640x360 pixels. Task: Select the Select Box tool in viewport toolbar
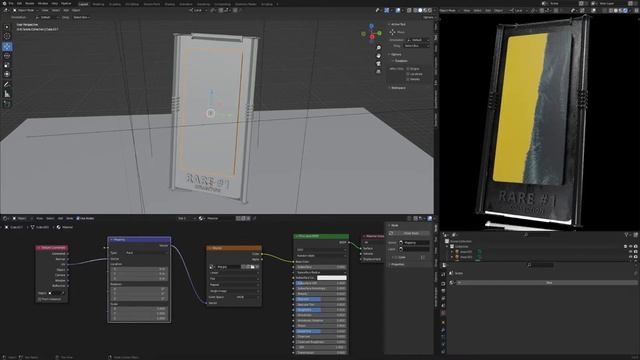pyautogui.click(x=7, y=27)
